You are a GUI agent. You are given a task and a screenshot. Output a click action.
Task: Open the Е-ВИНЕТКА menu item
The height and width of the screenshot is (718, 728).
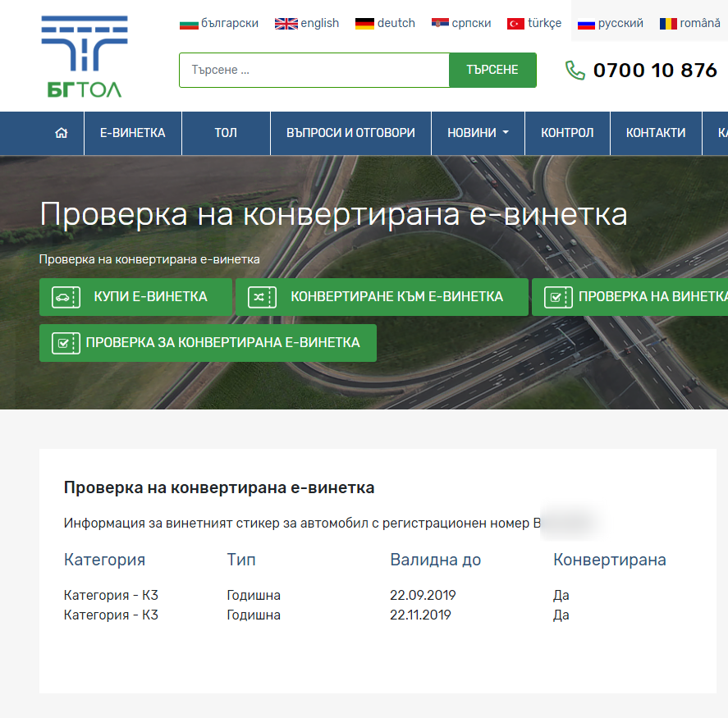pyautogui.click(x=132, y=133)
